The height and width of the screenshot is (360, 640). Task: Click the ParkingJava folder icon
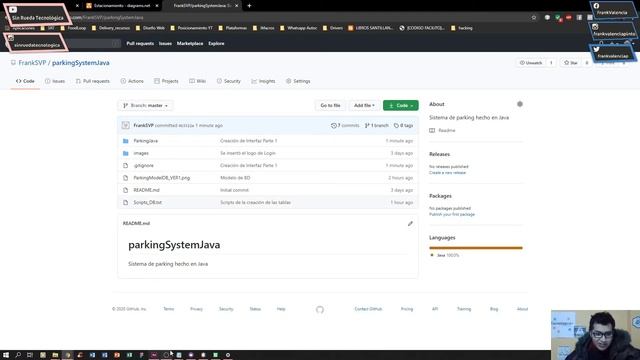coord(125,141)
